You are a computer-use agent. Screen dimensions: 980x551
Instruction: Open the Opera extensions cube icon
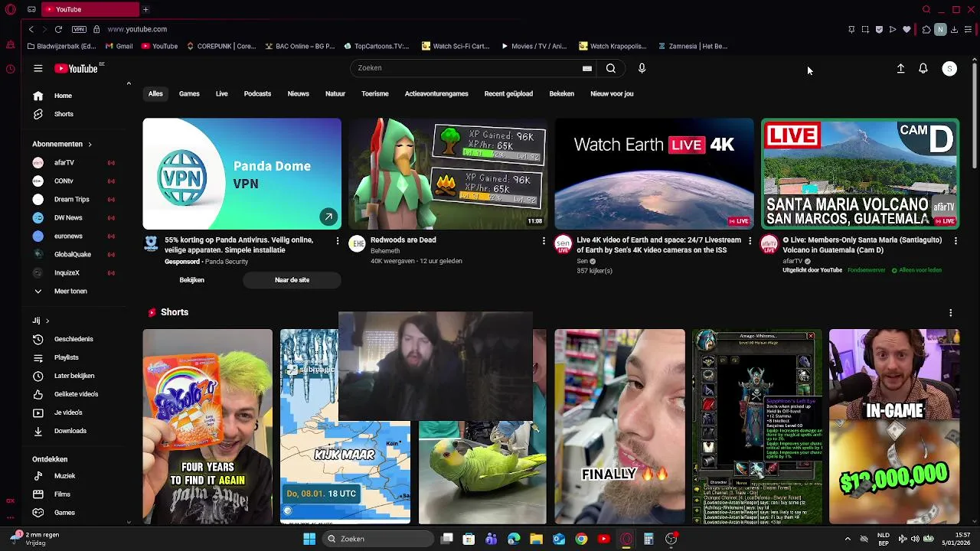926,29
